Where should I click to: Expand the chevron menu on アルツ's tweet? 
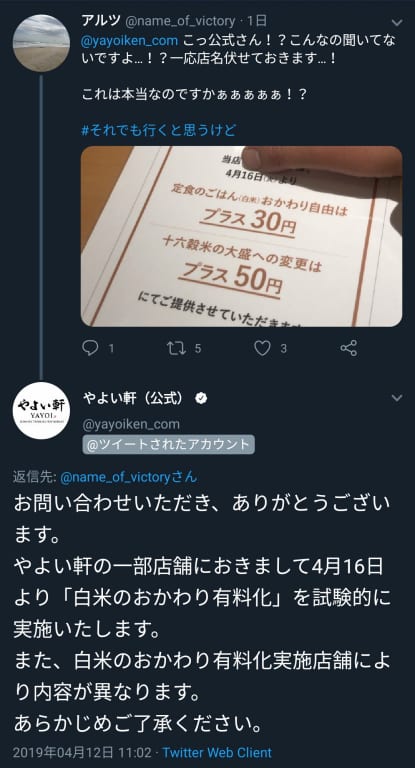pyautogui.click(x=397, y=23)
